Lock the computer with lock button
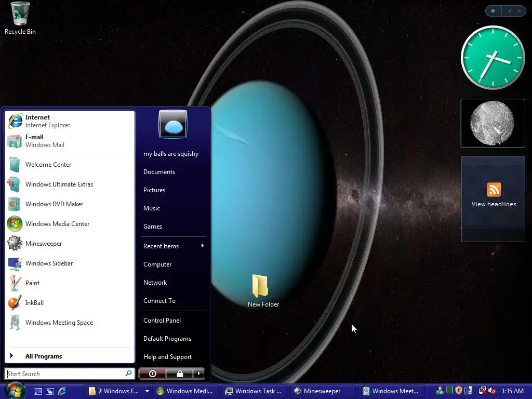The image size is (532, 399). [179, 374]
